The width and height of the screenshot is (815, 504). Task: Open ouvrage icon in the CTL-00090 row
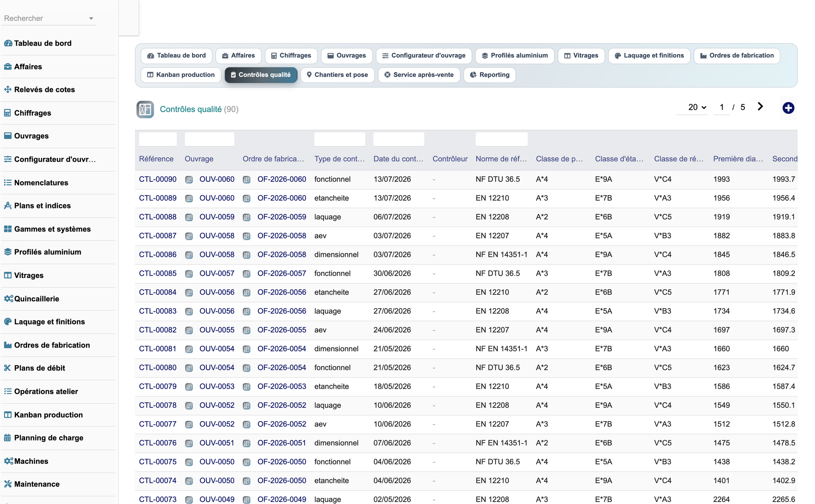[x=189, y=180]
